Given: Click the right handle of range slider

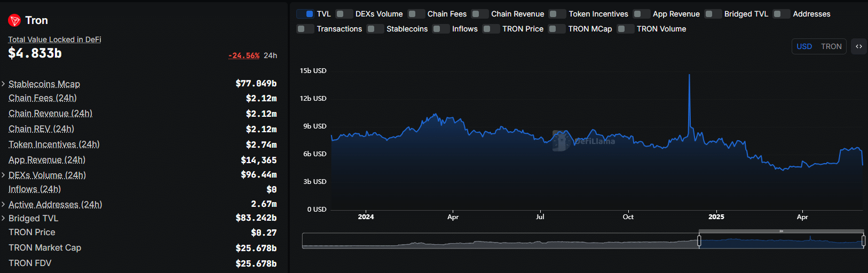Looking at the screenshot, I should [863, 241].
